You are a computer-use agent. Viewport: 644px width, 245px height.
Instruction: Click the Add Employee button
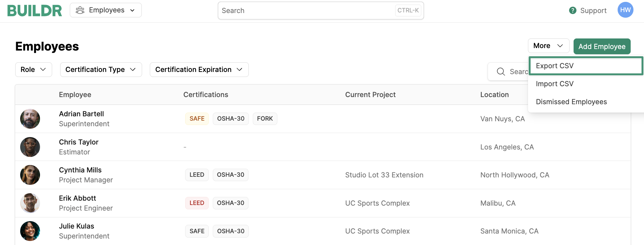(x=602, y=47)
